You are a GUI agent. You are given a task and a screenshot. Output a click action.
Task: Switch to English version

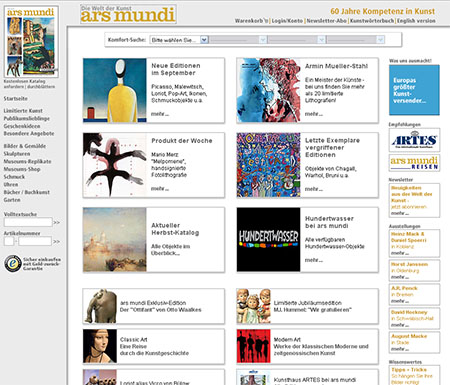416,21
